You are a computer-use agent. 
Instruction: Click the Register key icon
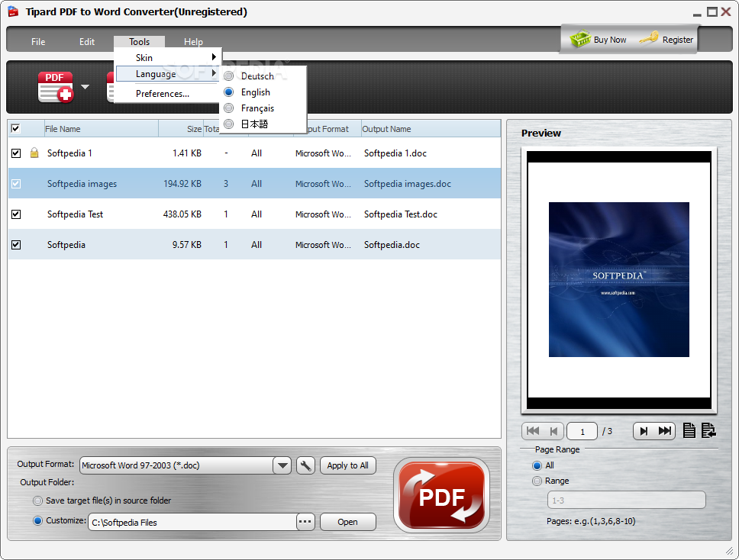648,38
